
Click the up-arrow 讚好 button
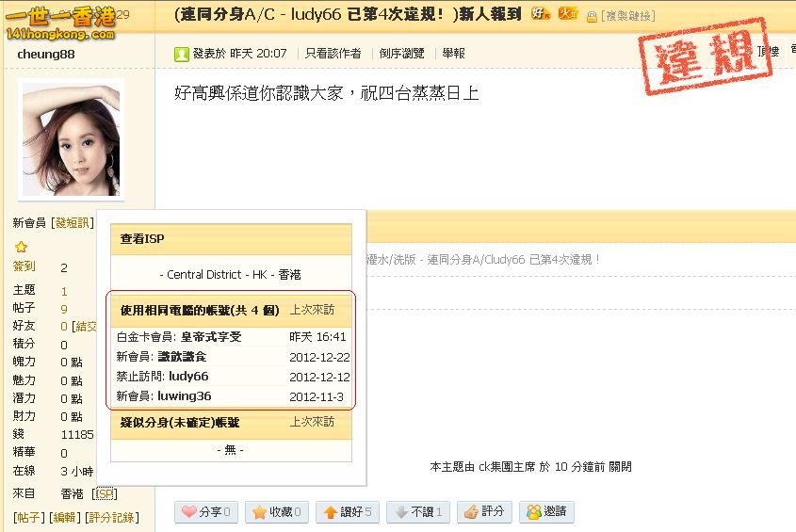click(x=348, y=511)
